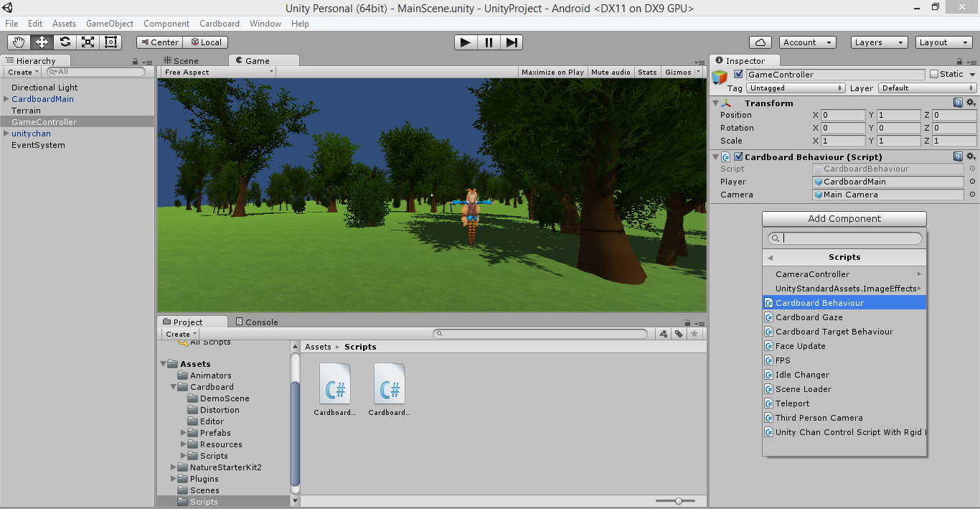Choose Third Person Camera script
Viewport: 980px width, 509px height.
click(844, 418)
